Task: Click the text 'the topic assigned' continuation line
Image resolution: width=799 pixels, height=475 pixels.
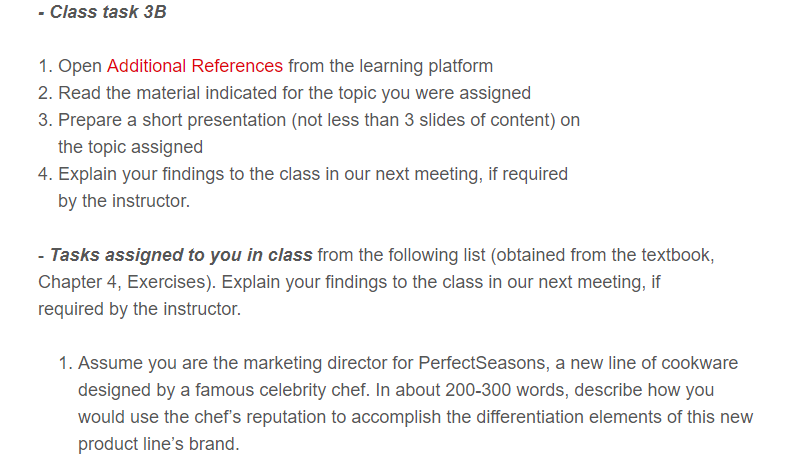Action: pos(130,147)
